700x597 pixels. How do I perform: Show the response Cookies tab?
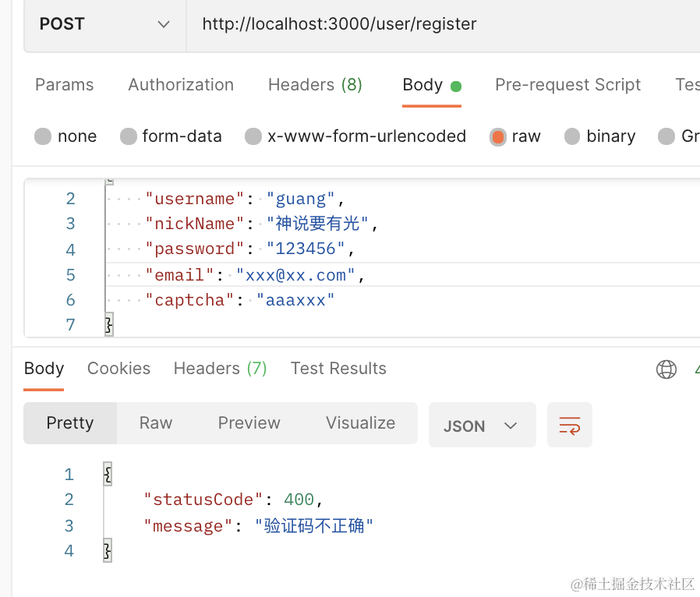118,369
